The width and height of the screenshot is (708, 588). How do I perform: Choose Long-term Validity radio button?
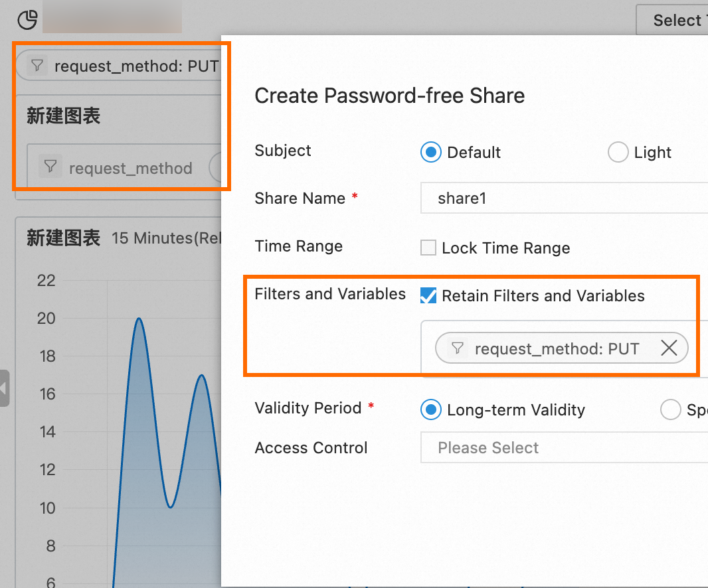click(x=431, y=409)
